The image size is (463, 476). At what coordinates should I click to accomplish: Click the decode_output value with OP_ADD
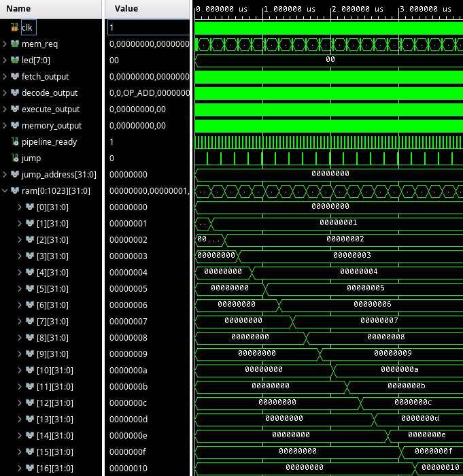[149, 93]
